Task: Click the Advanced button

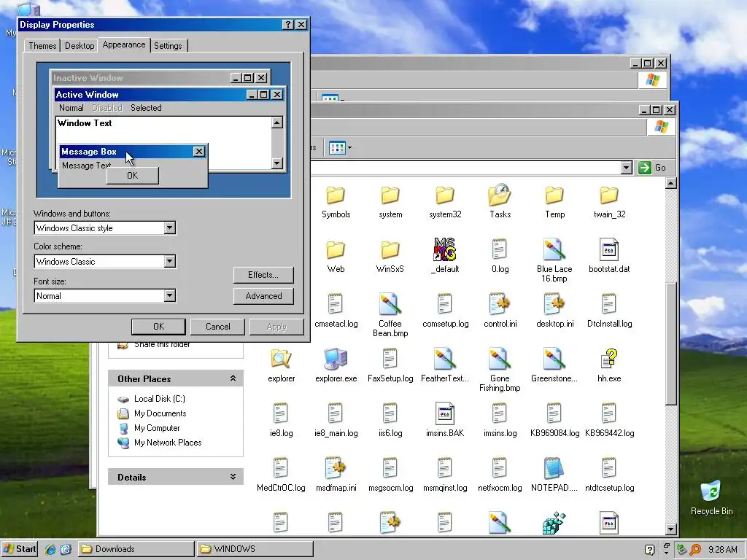Action: (x=263, y=296)
